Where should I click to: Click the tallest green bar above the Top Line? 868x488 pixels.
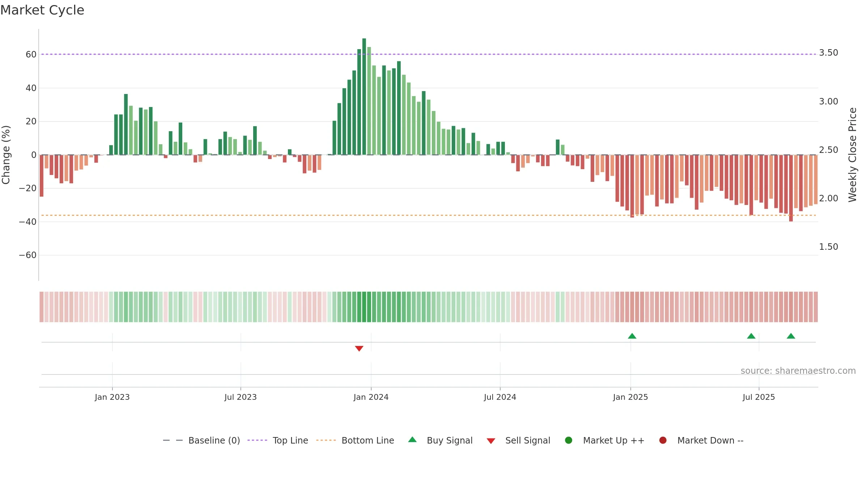click(x=364, y=97)
